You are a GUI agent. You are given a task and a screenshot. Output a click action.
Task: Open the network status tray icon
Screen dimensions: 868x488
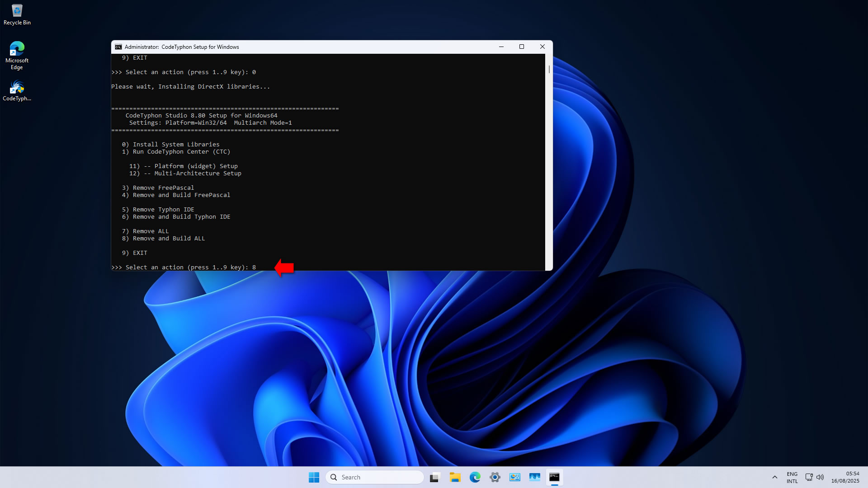click(x=809, y=477)
